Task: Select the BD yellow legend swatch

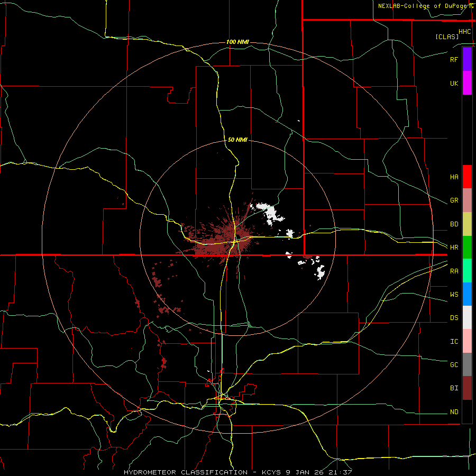Action: pos(467,224)
